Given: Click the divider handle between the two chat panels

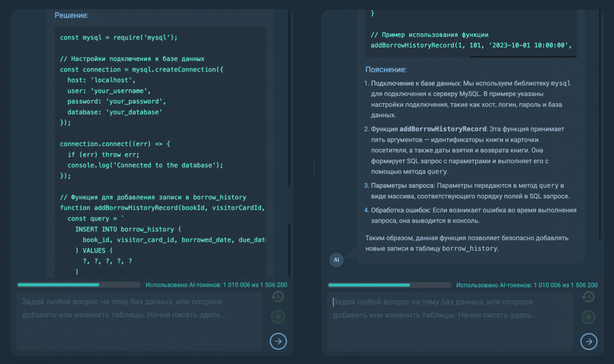Looking at the screenshot, I should click(x=314, y=167).
